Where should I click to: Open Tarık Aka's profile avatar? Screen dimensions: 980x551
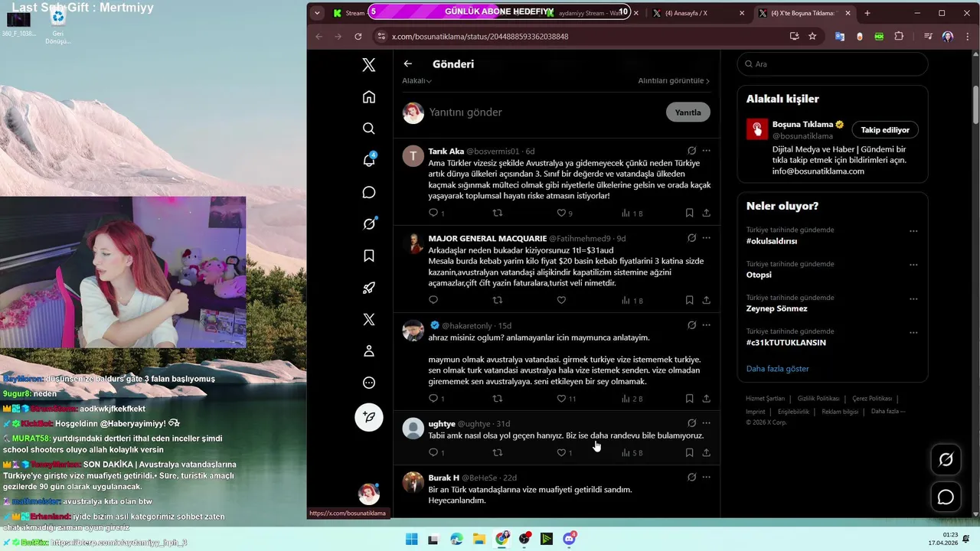413,156
